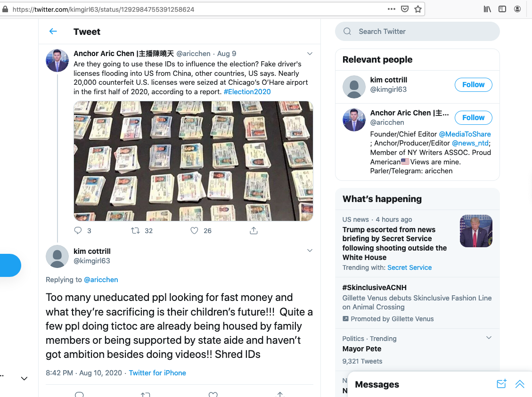Open the Pocket save icon in address bar

[x=405, y=9]
